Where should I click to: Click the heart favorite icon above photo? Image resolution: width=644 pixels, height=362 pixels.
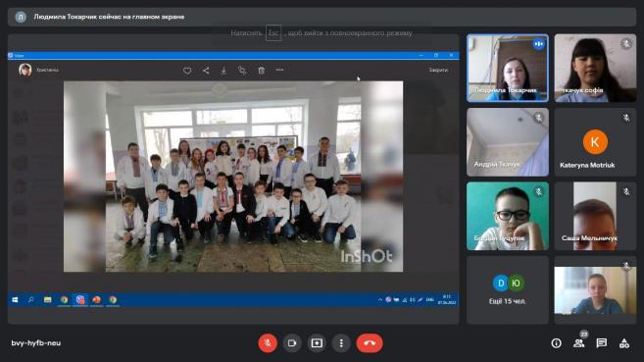[x=187, y=71]
